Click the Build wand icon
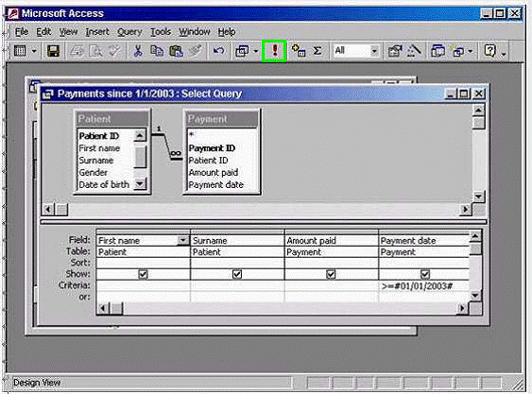 tap(414, 51)
